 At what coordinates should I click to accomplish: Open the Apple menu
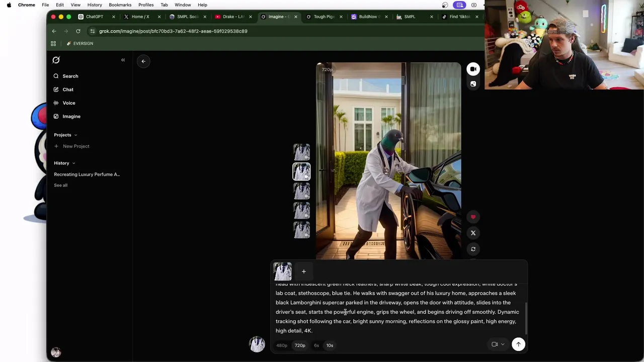coord(9,5)
